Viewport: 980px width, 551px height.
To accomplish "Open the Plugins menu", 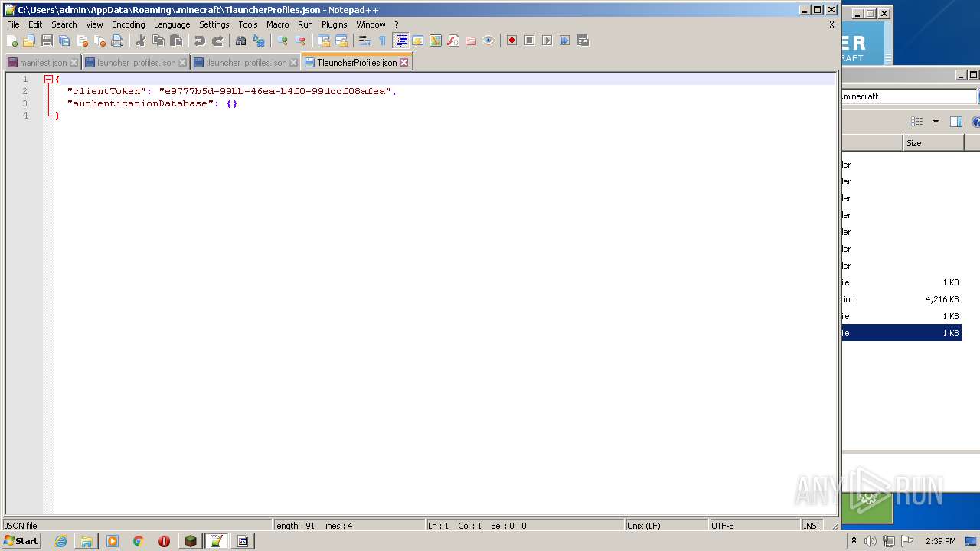I will pos(335,24).
